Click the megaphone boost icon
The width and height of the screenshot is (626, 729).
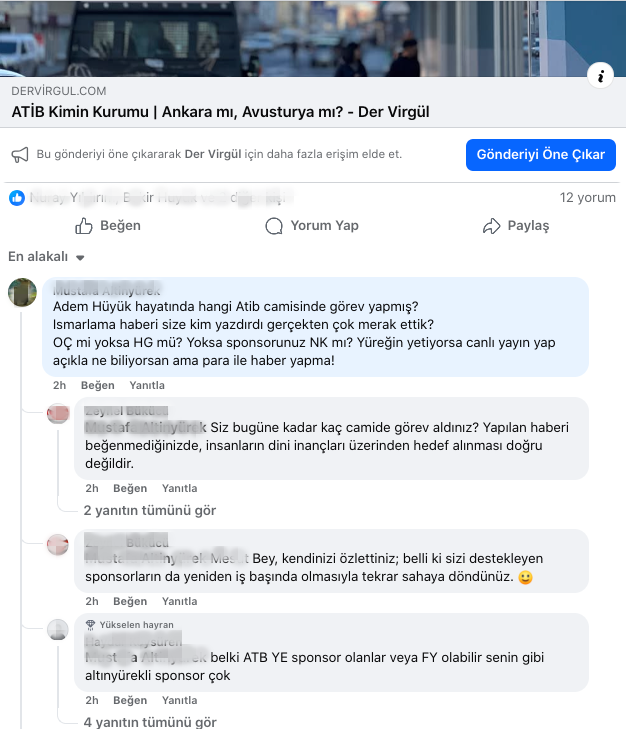20,155
